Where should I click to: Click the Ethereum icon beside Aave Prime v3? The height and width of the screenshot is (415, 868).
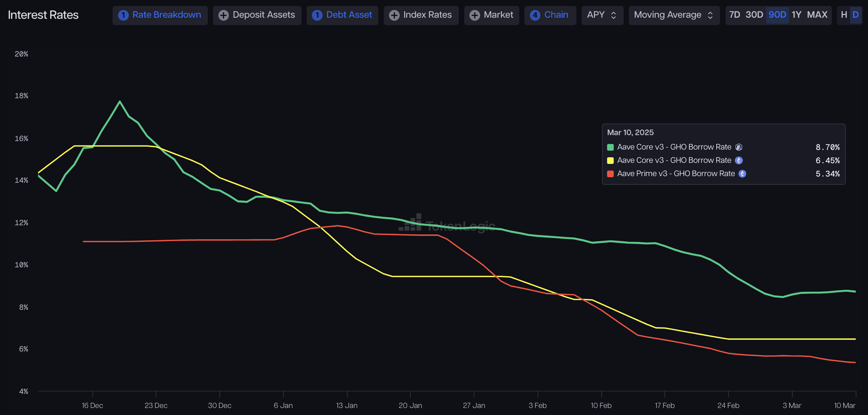[x=742, y=174]
